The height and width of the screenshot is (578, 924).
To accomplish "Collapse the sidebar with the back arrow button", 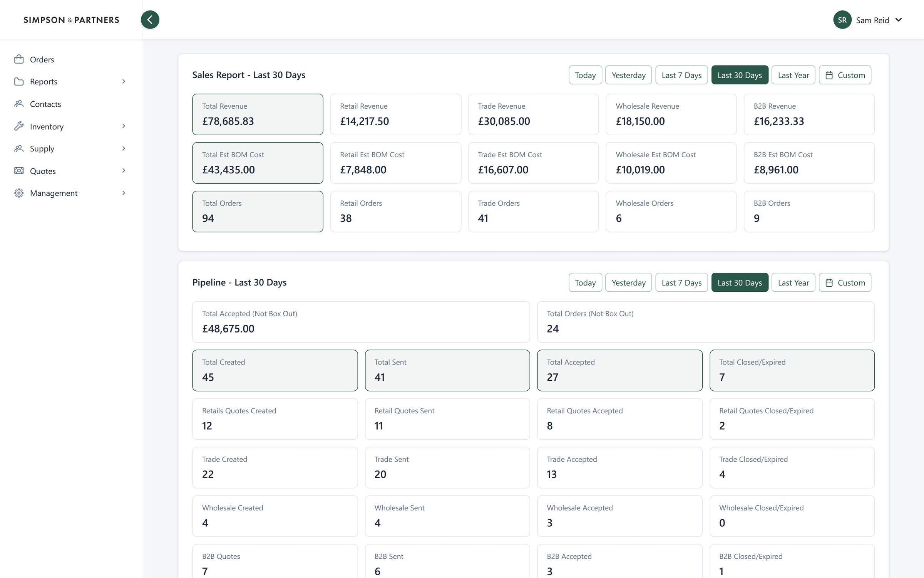I will [x=150, y=20].
